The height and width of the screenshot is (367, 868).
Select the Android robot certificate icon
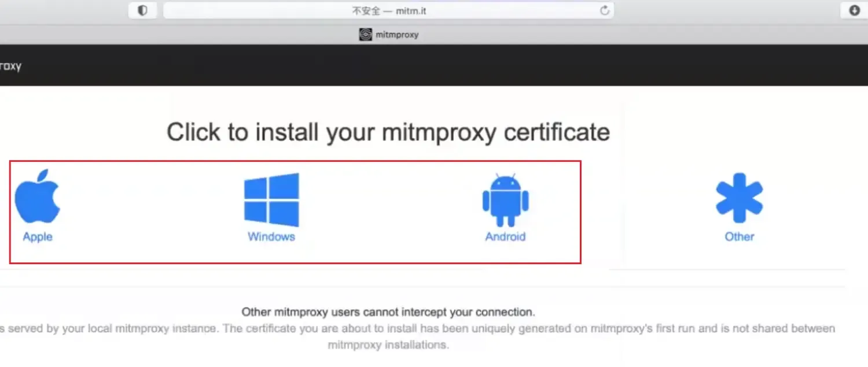505,199
